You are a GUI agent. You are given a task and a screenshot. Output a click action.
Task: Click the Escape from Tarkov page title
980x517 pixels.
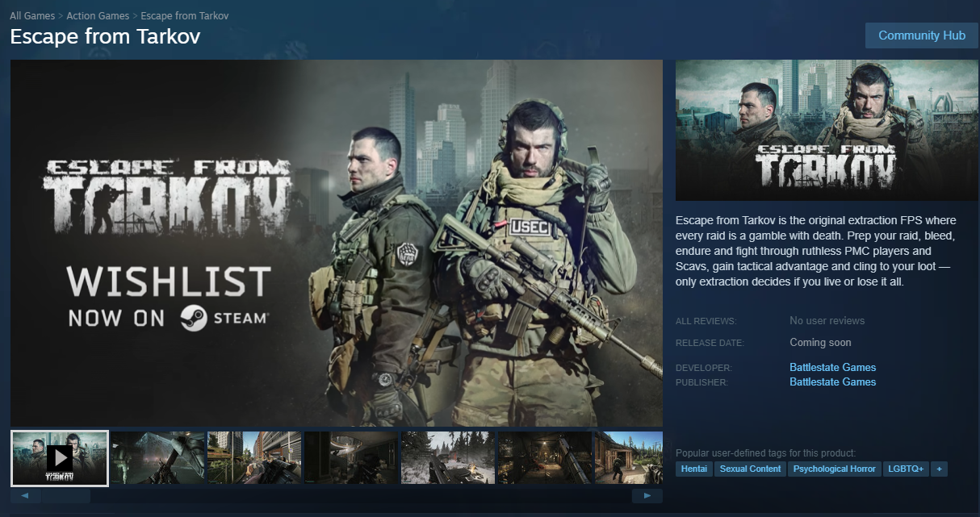(105, 36)
